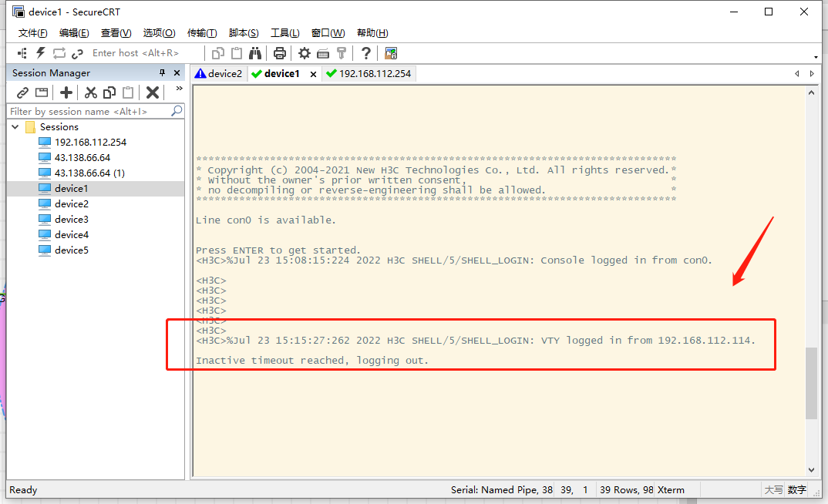Click the Disconnect chain-link icon in the toolbar
The width and height of the screenshot is (828, 504).
coord(78,53)
